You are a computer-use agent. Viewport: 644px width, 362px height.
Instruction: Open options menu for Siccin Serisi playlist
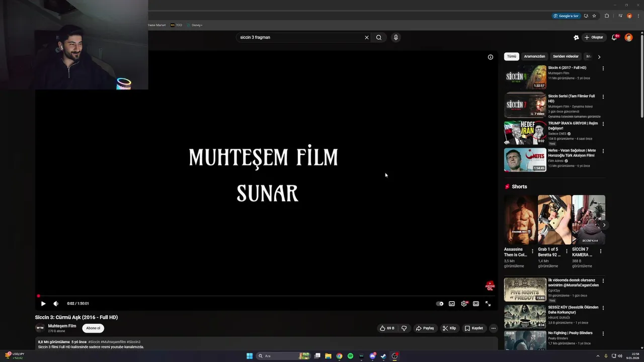pos(603,97)
